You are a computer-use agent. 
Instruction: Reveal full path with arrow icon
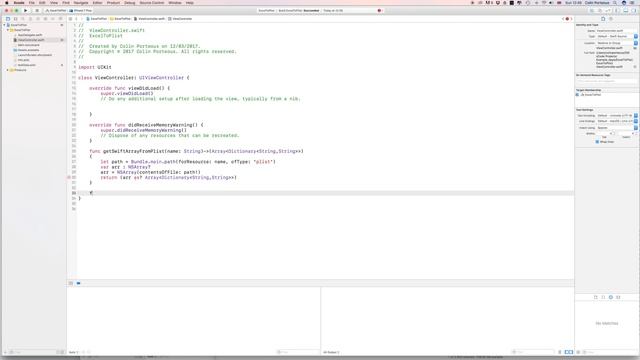(635, 67)
